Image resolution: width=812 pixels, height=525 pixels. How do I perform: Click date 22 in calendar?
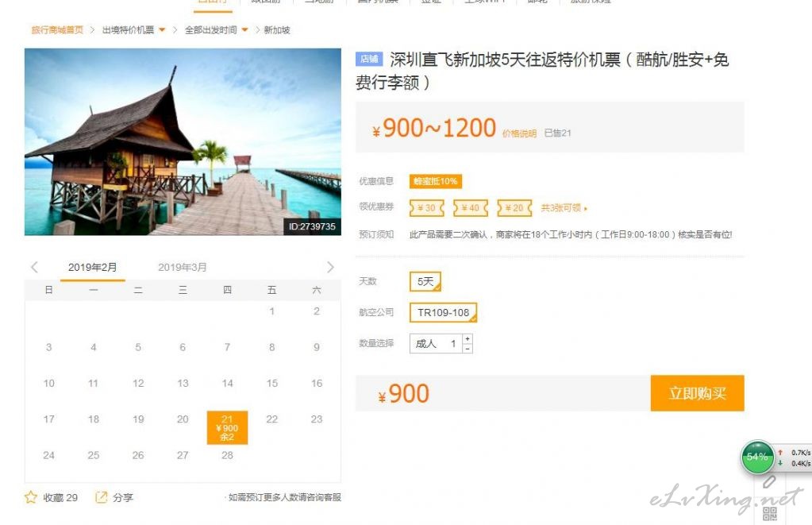point(272,419)
